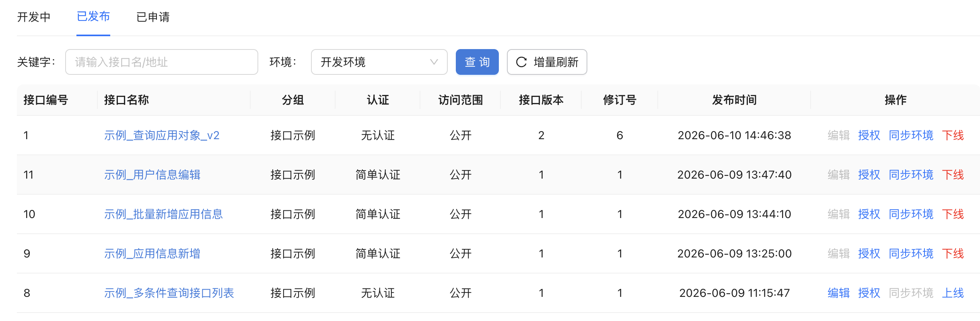Click interface number 10 cell
Screen dimensions: 980x321
(x=29, y=214)
